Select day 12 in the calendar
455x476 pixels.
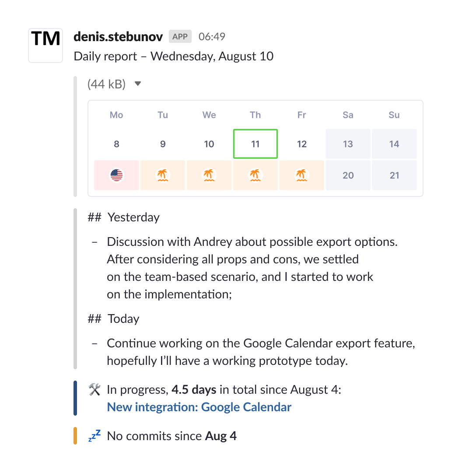pos(302,144)
